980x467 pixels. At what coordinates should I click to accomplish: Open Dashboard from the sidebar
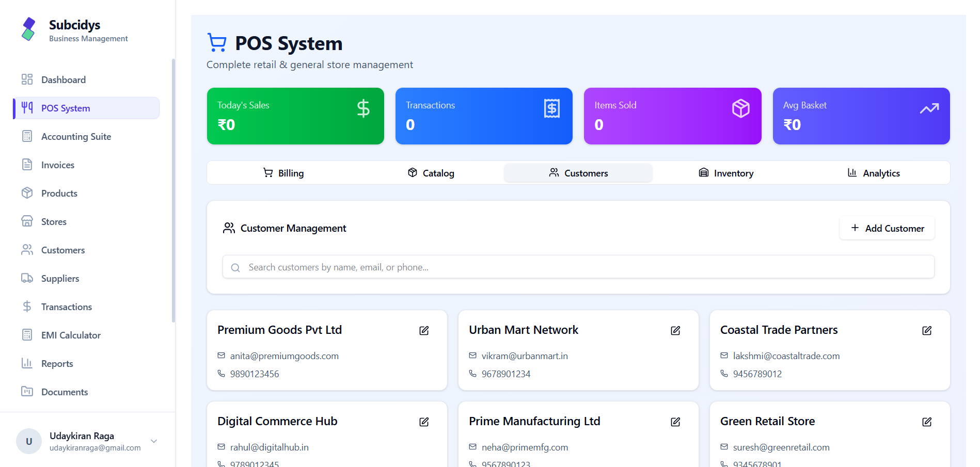tap(86, 79)
